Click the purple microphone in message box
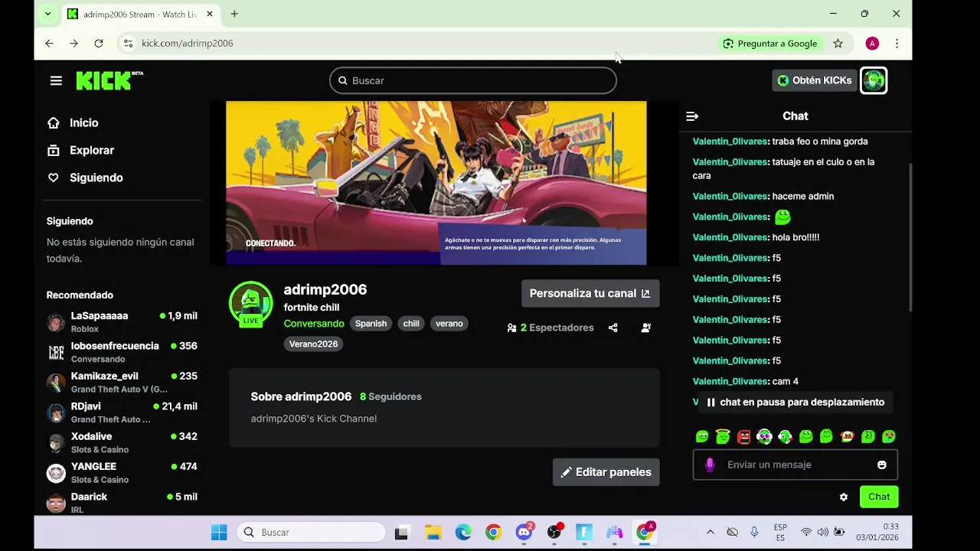Screen dimensions: 980x551 [710, 465]
